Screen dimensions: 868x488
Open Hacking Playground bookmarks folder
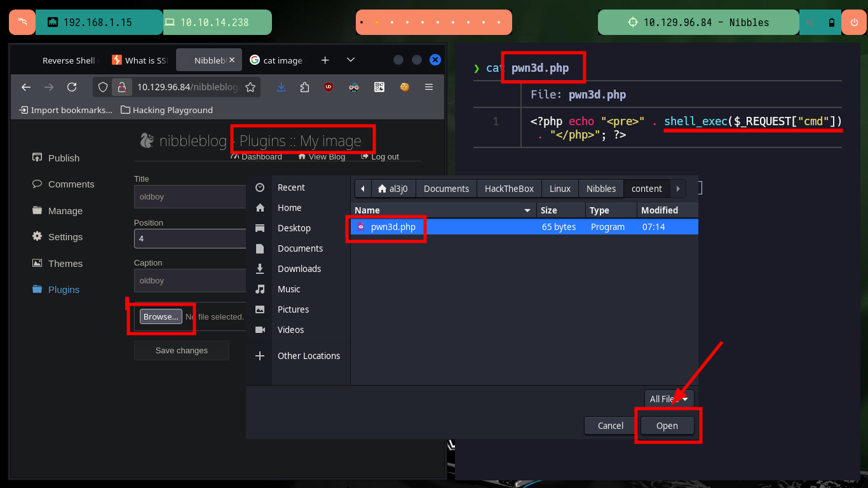pos(166,110)
